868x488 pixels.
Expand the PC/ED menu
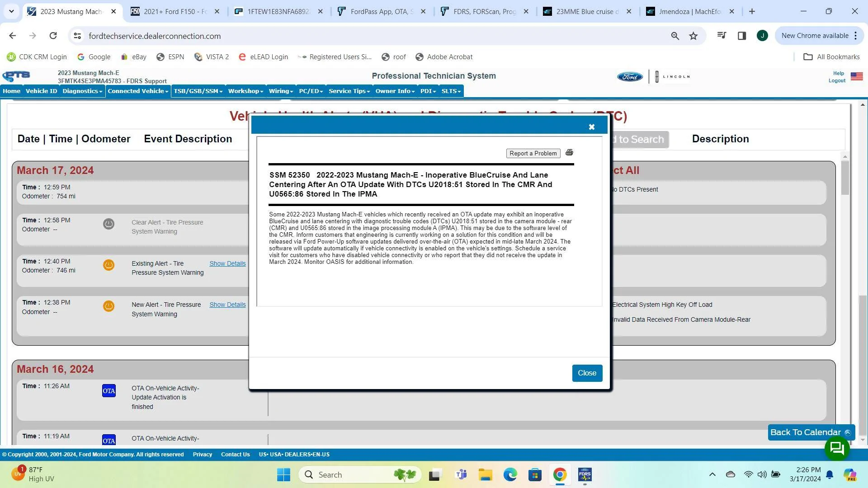click(x=311, y=91)
